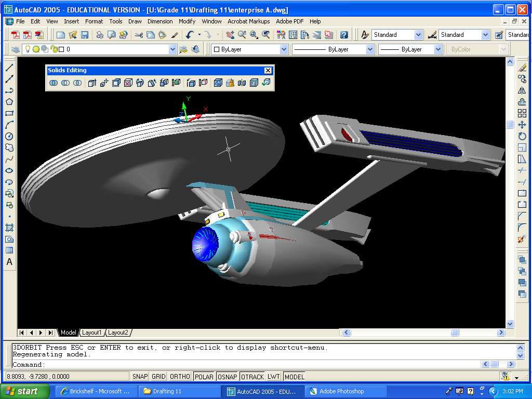
Task: Expand the ByLayer linetype dropdown
Action: pos(370,49)
